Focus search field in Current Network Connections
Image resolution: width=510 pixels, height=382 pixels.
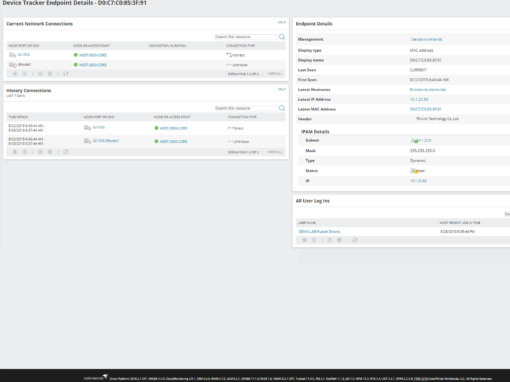(246, 37)
